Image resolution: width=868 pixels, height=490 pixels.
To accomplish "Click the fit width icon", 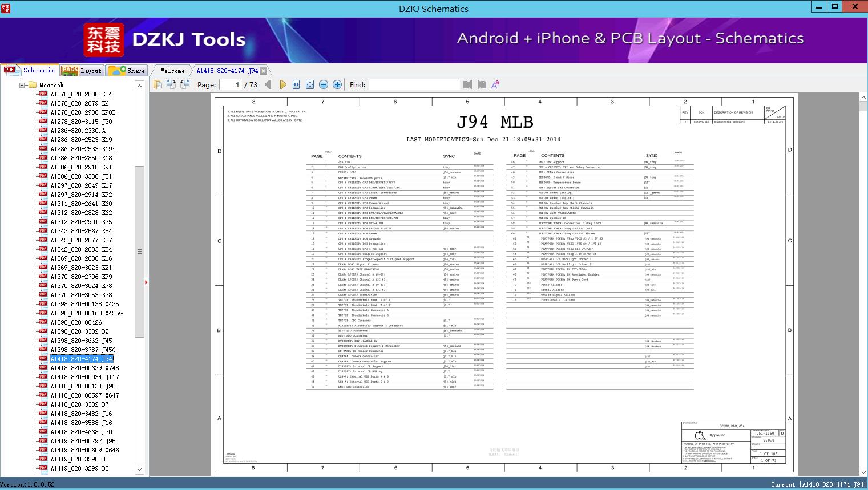I will click(x=296, y=84).
